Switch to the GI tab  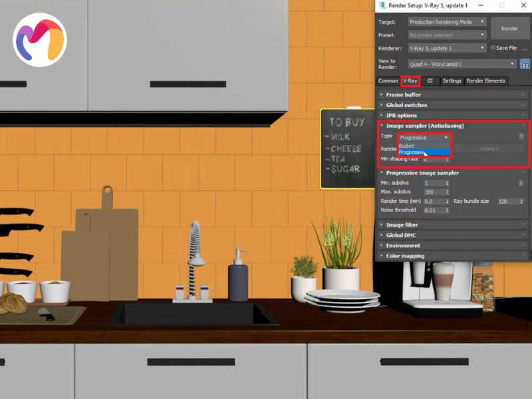coord(430,81)
